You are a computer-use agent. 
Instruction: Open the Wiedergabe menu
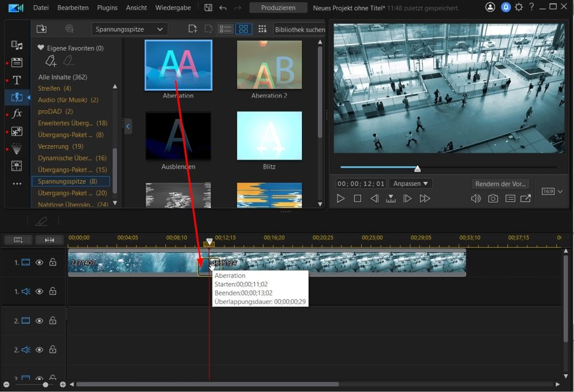click(173, 7)
